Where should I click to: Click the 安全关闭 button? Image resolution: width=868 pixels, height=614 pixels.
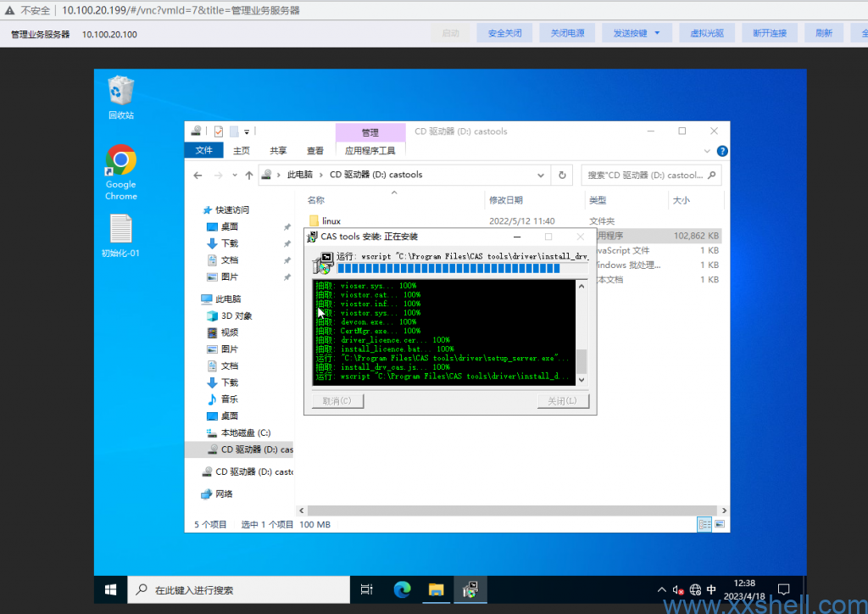pyautogui.click(x=504, y=33)
